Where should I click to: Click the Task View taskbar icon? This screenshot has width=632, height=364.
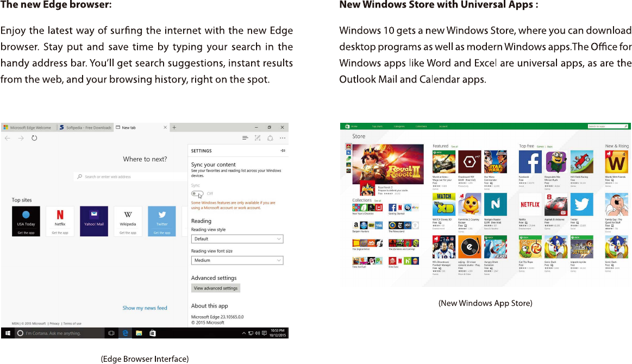point(111,334)
